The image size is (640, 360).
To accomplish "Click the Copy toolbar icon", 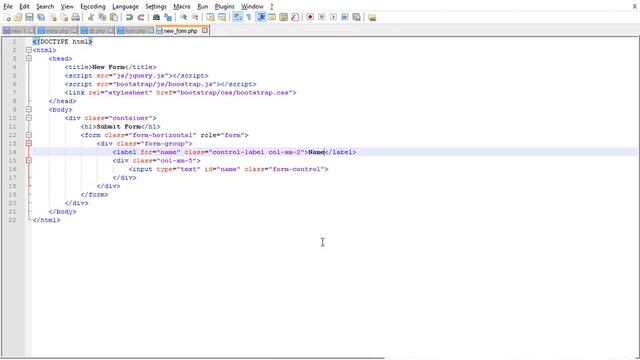I will click(102, 17).
